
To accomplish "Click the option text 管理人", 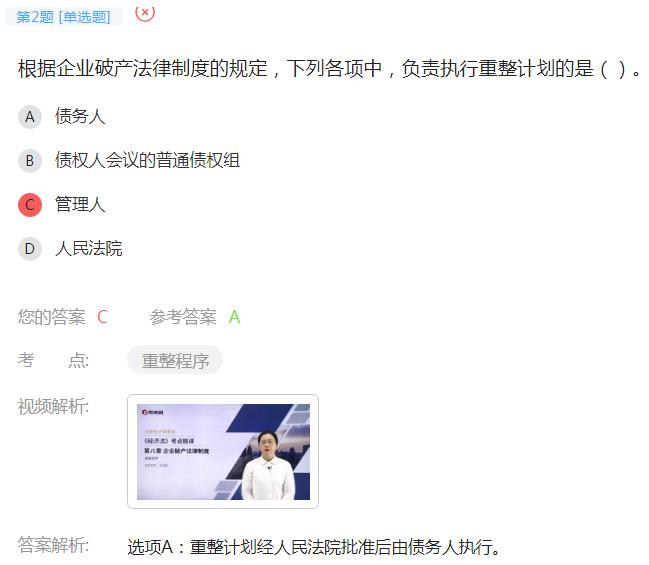I will (x=80, y=204).
